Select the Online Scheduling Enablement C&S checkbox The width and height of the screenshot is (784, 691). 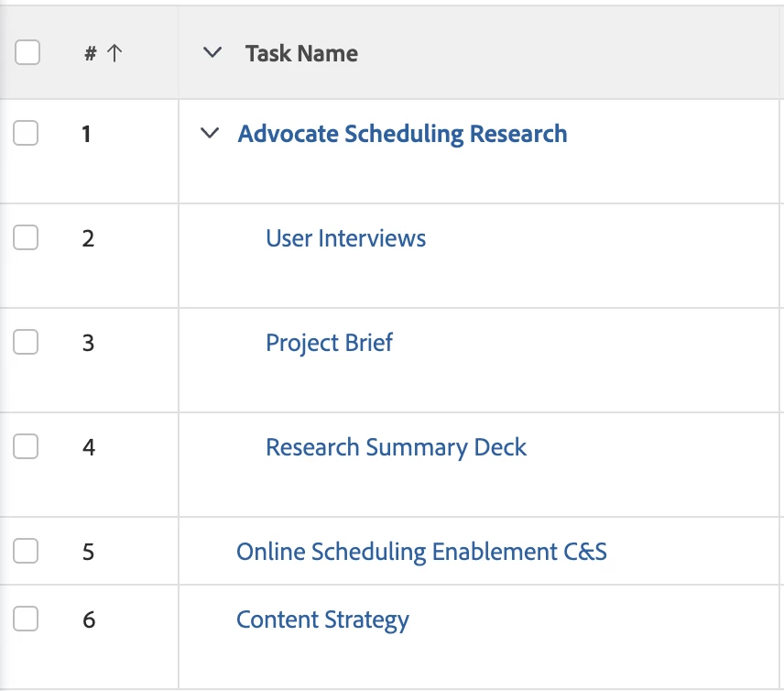(27, 552)
